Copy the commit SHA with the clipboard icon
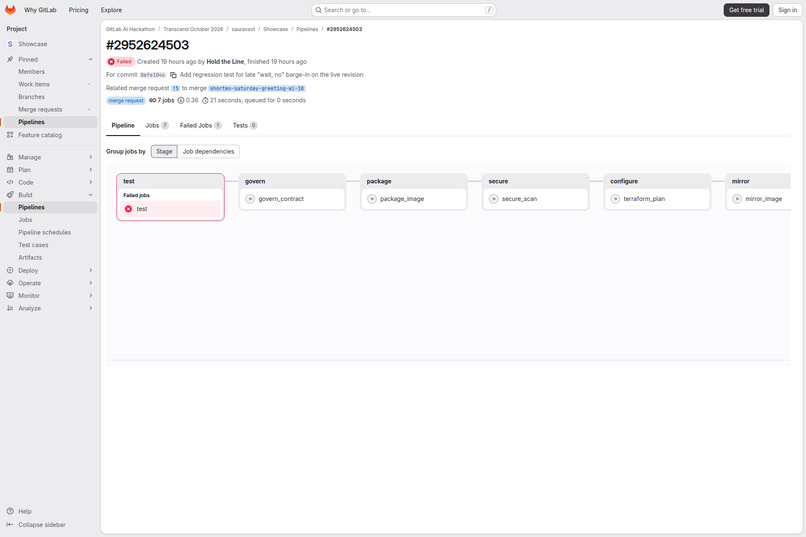 173,75
